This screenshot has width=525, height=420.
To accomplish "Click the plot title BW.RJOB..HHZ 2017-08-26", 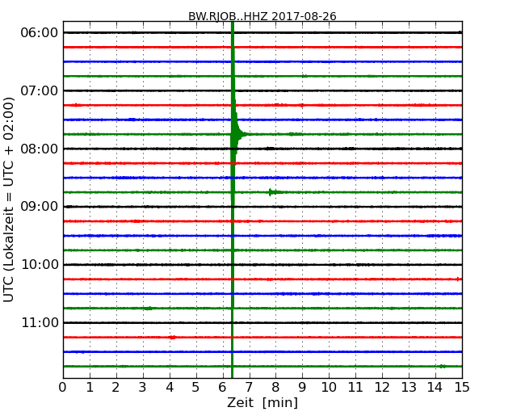I will [x=262, y=16].
